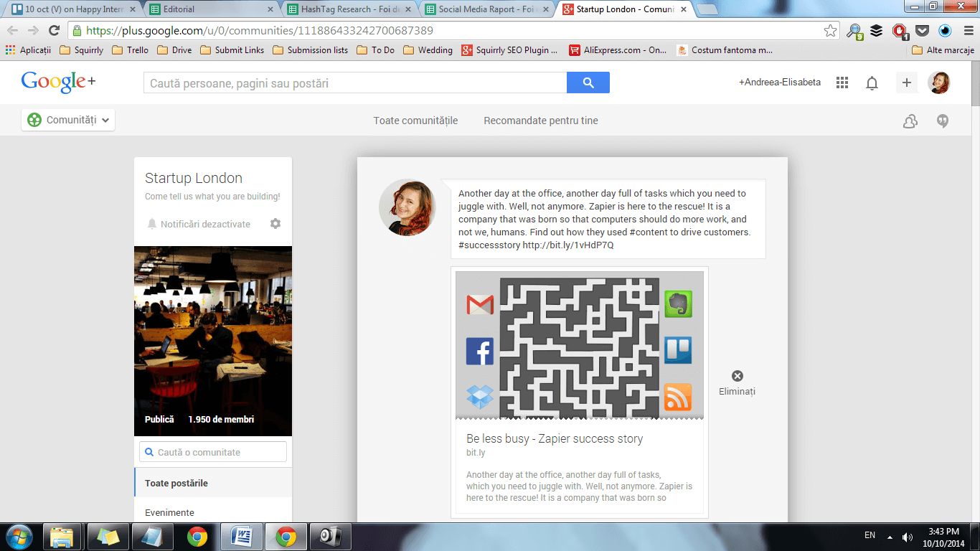Screen dimensions: 980x551
Task: Click the post text box to edit
Action: point(608,219)
